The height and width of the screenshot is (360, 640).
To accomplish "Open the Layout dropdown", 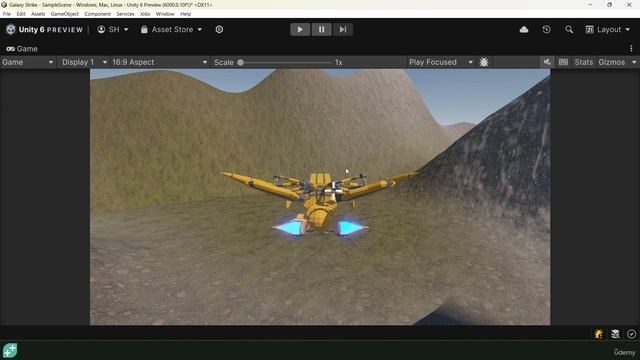I will click(608, 29).
